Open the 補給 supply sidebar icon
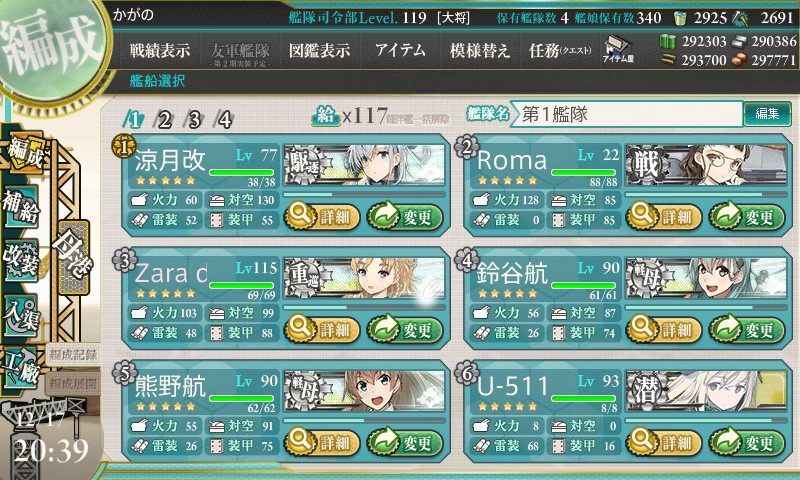 point(20,206)
